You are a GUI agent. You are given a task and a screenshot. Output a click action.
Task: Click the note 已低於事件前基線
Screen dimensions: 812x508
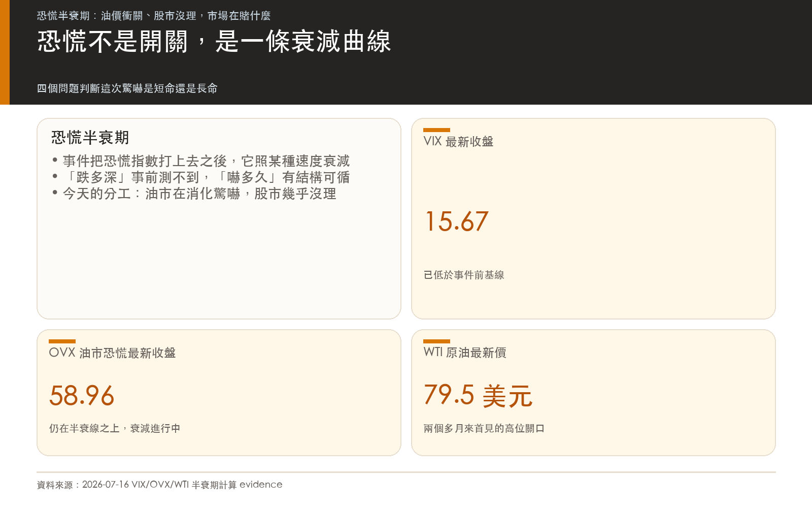click(464, 275)
